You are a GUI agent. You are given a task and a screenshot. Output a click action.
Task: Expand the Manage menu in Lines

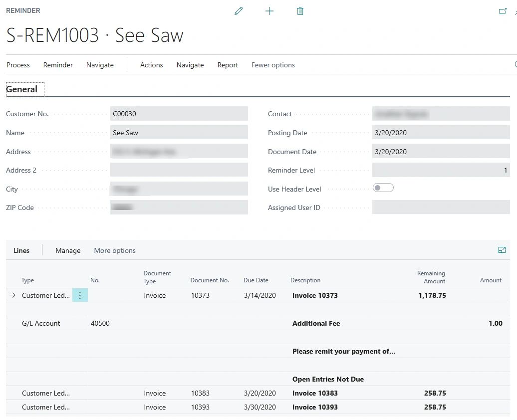(68, 250)
